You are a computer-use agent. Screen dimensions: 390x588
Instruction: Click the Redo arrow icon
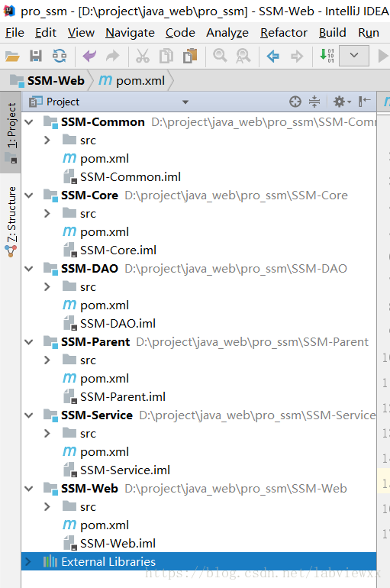tap(112, 57)
